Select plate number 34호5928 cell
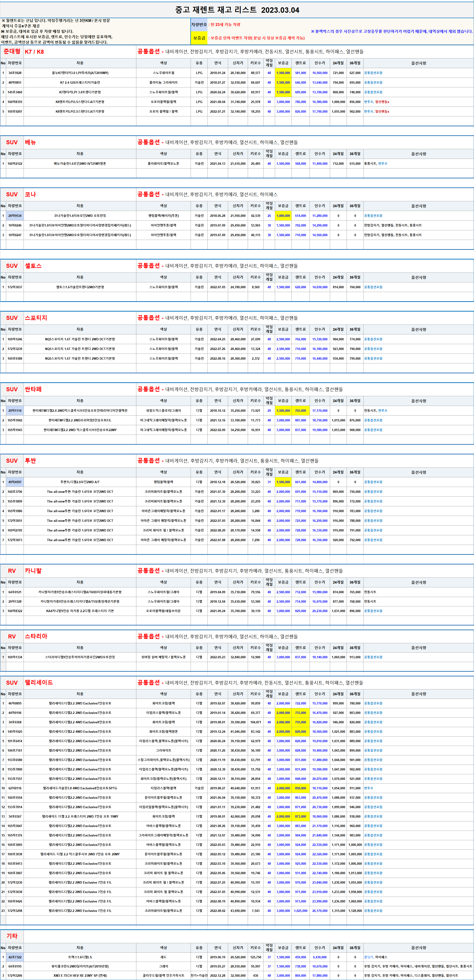This screenshot has width=474, height=980. [x=15, y=73]
